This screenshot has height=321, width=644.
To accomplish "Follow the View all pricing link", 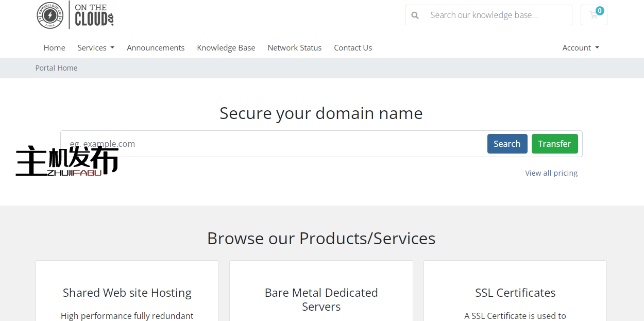I will (x=551, y=173).
